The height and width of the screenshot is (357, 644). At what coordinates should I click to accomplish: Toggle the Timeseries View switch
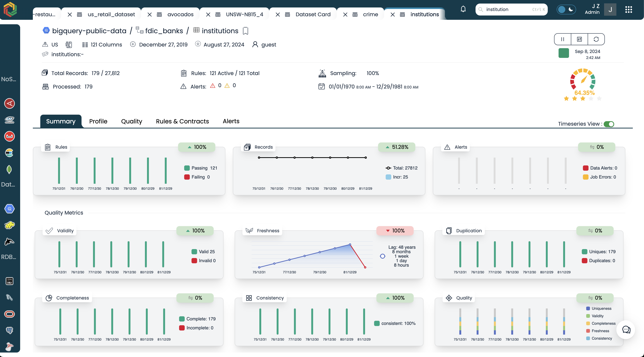609,124
